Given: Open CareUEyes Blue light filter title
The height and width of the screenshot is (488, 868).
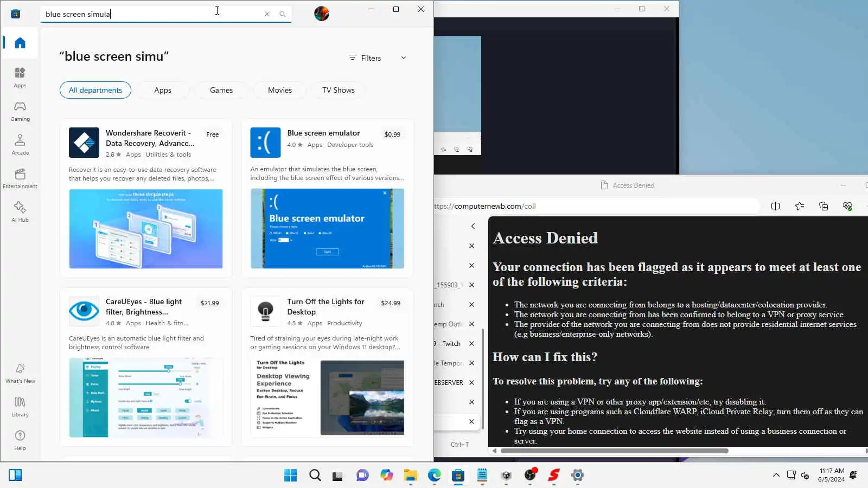Looking at the screenshot, I should (144, 307).
